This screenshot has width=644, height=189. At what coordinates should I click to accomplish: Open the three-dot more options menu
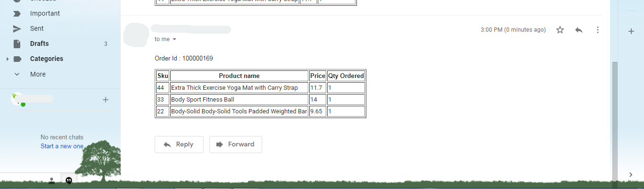click(598, 30)
